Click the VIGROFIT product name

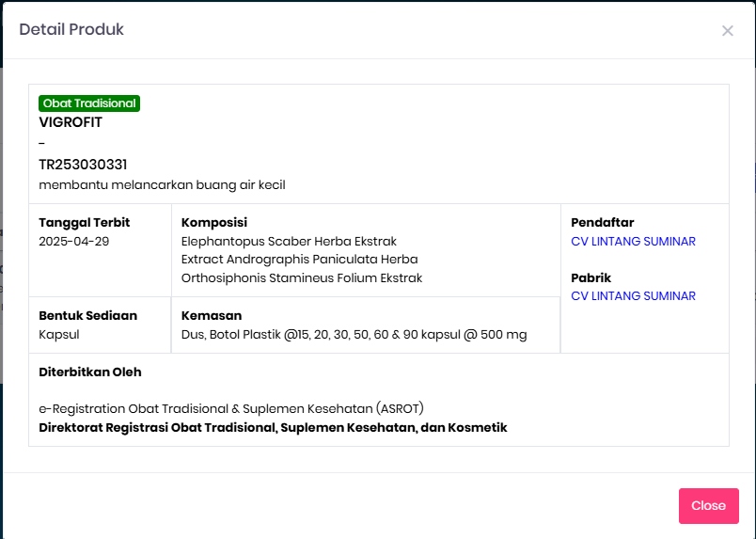point(71,122)
